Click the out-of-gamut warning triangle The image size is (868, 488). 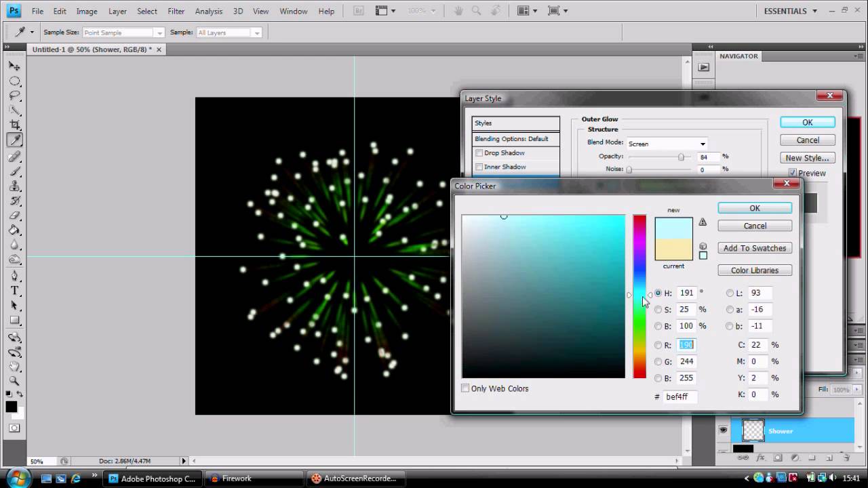(703, 222)
